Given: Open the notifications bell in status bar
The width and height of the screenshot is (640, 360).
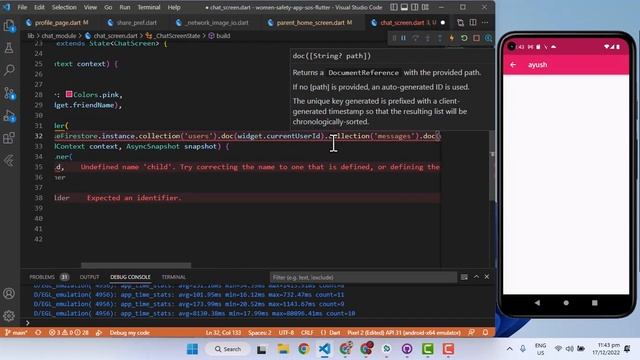Looking at the screenshot, I should pos(485,333).
